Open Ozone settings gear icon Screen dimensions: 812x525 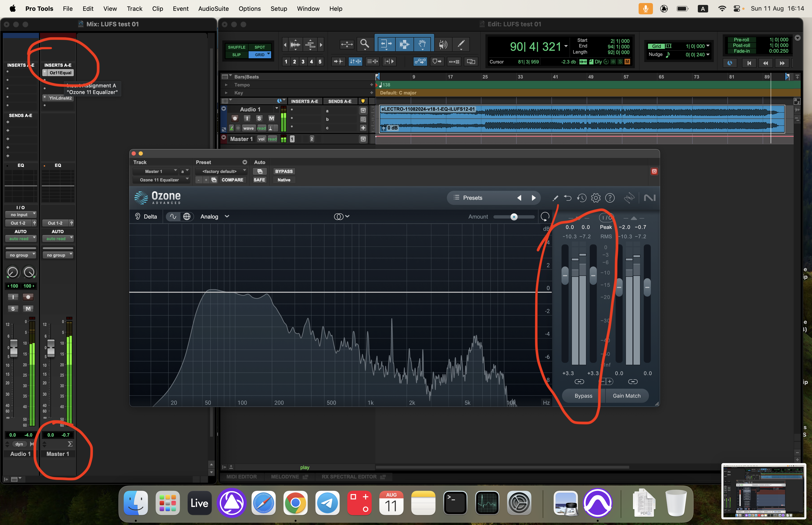click(596, 198)
